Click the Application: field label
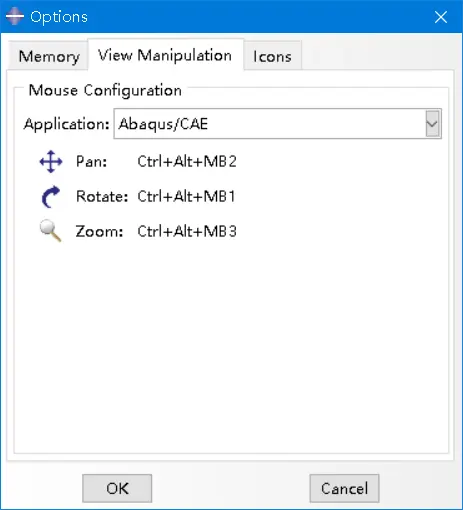Viewport: 463px width, 510px height. click(67, 124)
